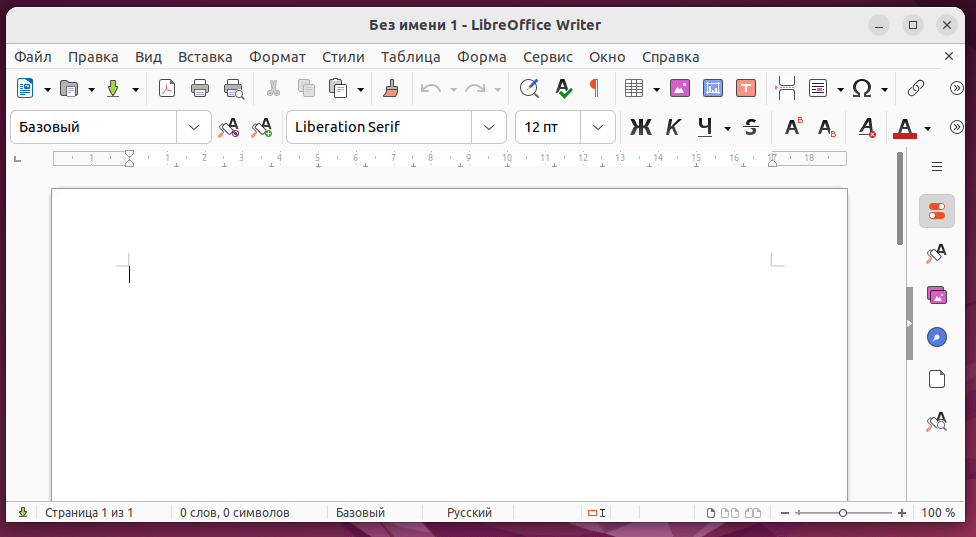Click the Save document icon
Screen dimensions: 976x537
tap(113, 88)
